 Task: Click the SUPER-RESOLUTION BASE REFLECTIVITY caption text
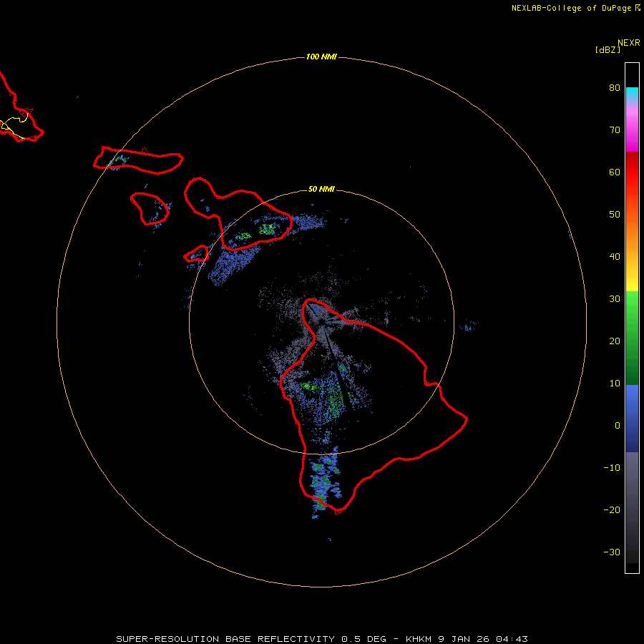(x=225, y=639)
